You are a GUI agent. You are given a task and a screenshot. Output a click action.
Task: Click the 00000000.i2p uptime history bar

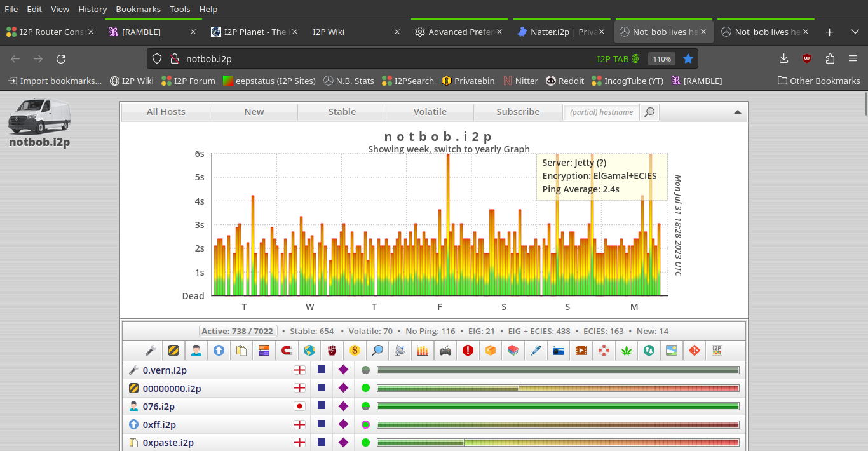[x=558, y=388]
